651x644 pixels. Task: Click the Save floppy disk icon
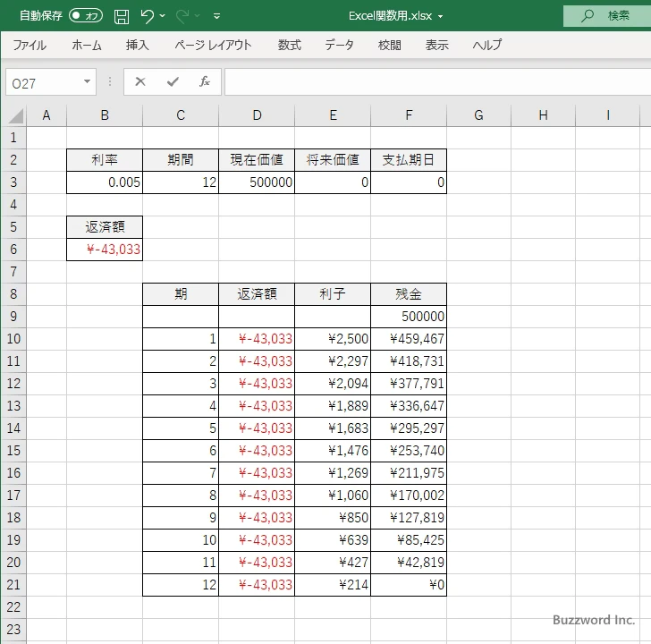(122, 16)
